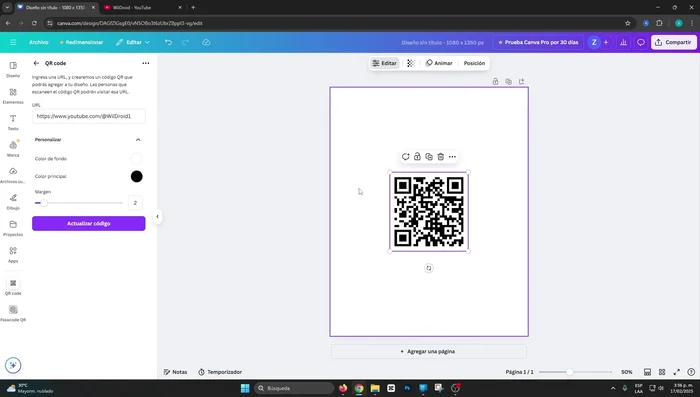The image size is (700, 397).
Task: Click Agregar una página
Action: [429, 351]
